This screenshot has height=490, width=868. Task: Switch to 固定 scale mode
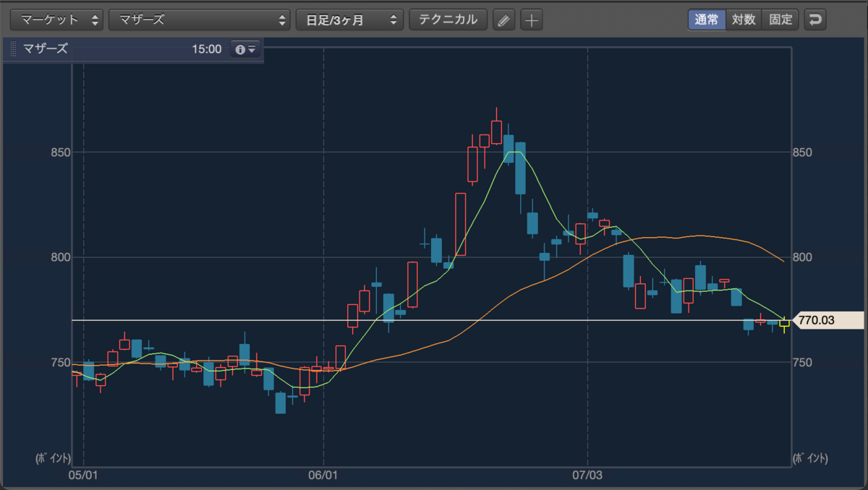(780, 20)
